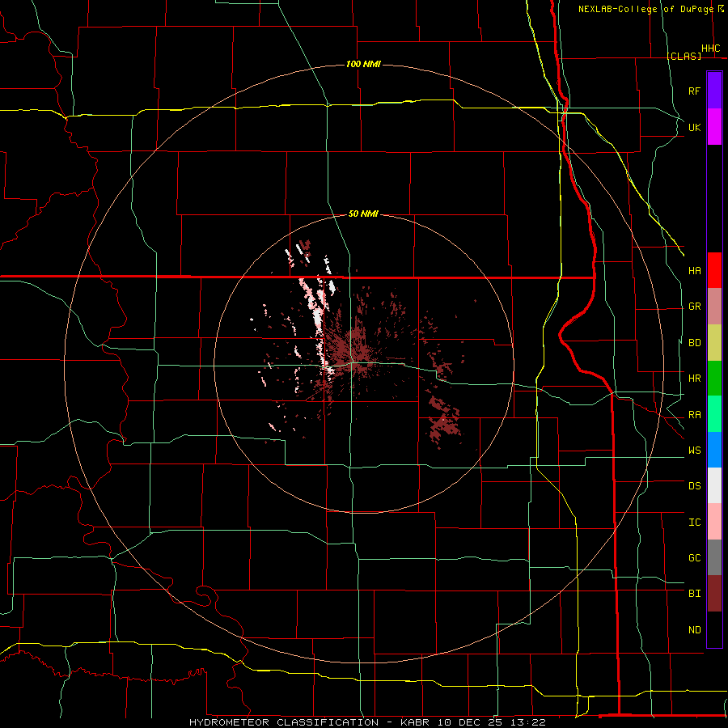The width and height of the screenshot is (728, 728).
Task: Click the DS legend label
Action: click(694, 486)
